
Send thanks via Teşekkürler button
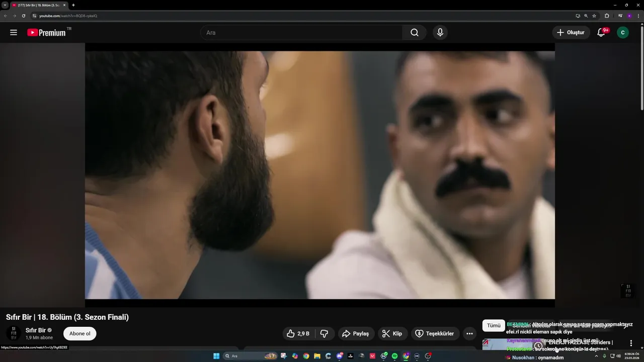click(x=435, y=333)
